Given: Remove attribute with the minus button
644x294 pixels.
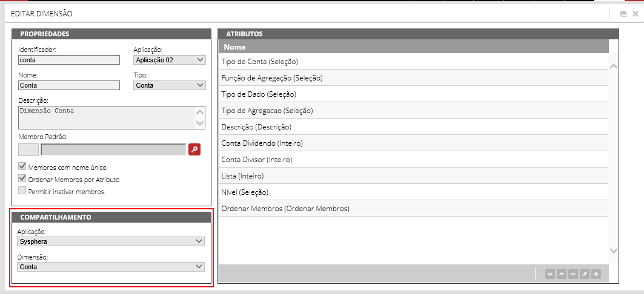Looking at the screenshot, I should (x=573, y=273).
